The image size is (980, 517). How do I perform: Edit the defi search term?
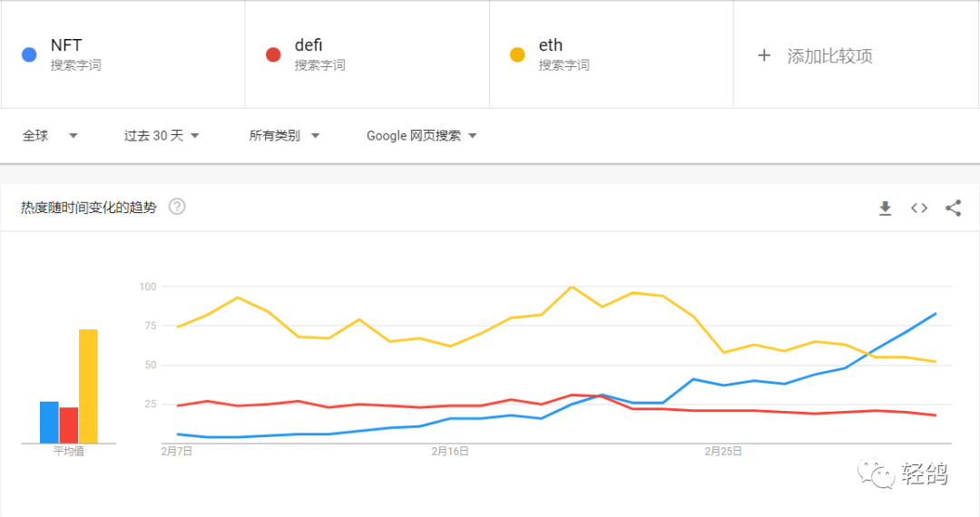click(309, 45)
